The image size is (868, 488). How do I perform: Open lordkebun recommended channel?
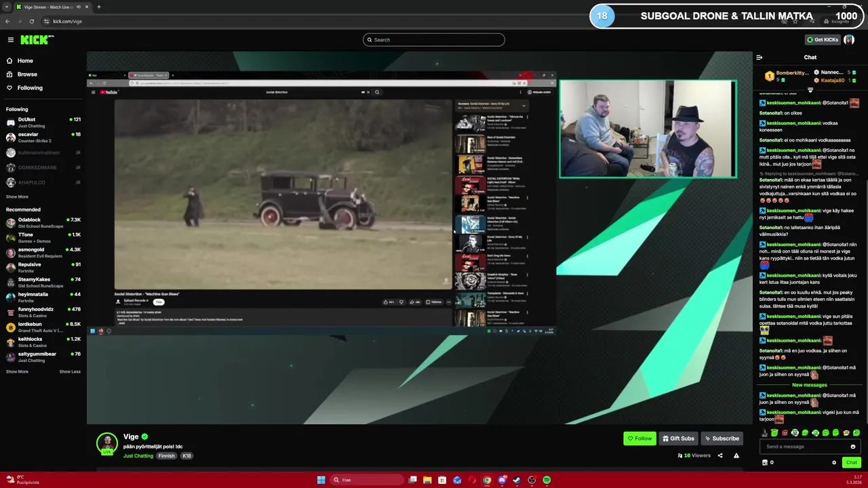[43, 327]
